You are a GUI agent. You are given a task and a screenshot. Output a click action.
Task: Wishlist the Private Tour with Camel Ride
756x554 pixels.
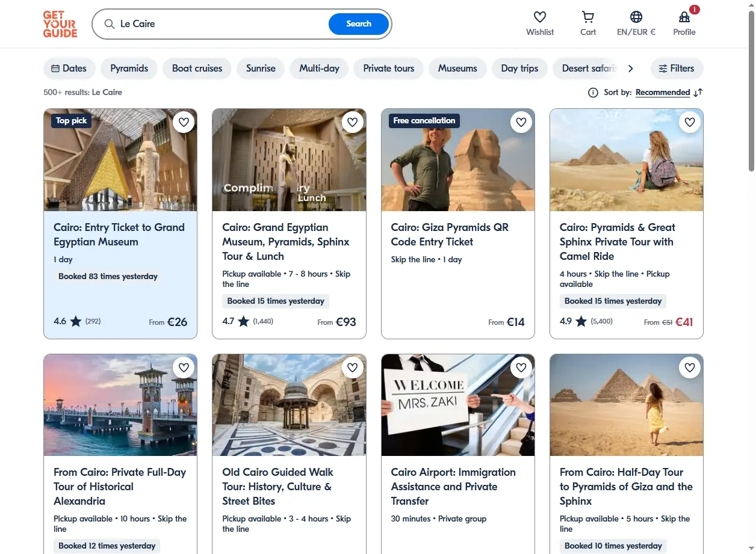click(690, 122)
